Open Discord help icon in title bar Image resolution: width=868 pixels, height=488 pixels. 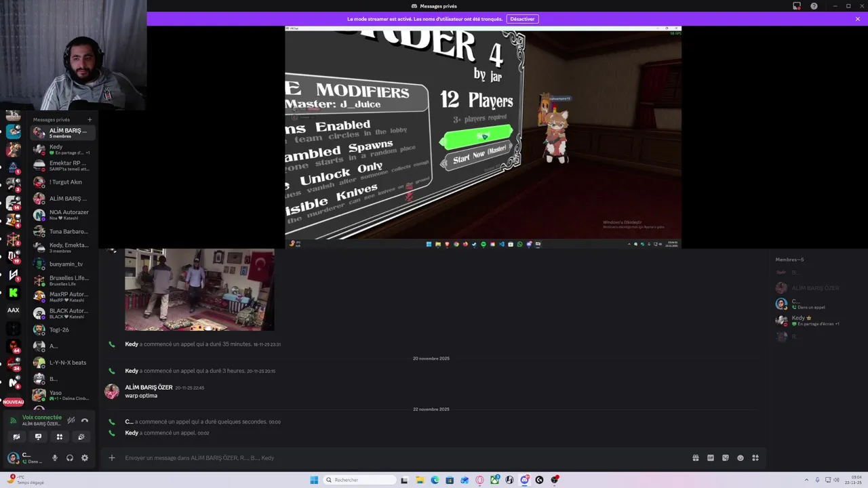point(814,6)
